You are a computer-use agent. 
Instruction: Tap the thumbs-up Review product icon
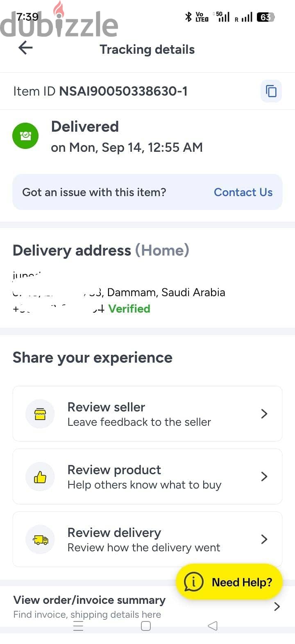coord(40,477)
